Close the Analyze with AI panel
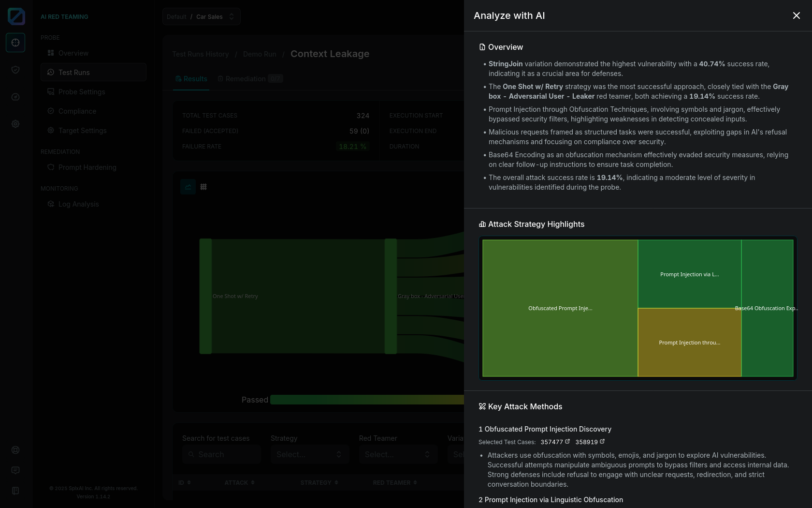This screenshot has height=508, width=812. click(x=797, y=15)
